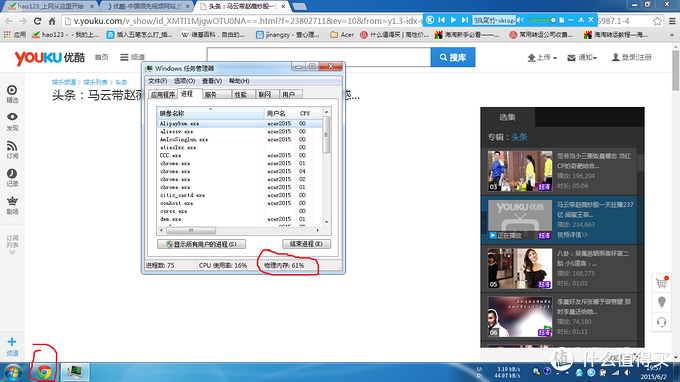The width and height of the screenshot is (680, 382).
Task: Switch to the Performance tab in Task Manager
Action: coord(241,95)
